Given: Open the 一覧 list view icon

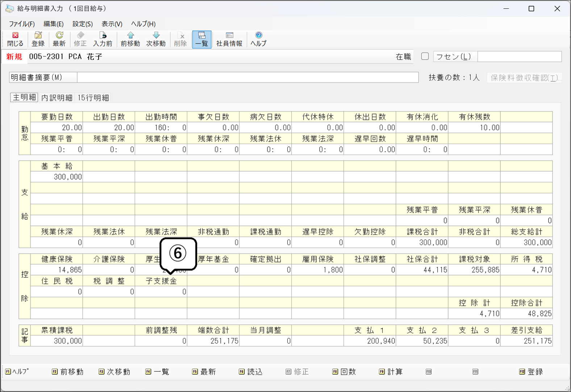Looking at the screenshot, I should [202, 39].
